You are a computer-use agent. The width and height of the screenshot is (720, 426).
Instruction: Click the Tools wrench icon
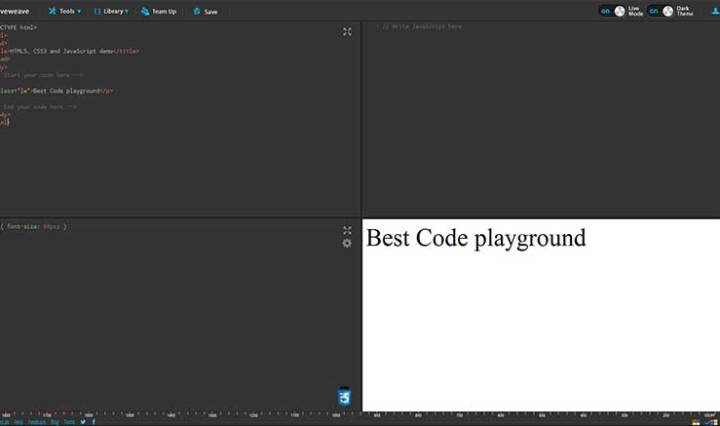52,11
